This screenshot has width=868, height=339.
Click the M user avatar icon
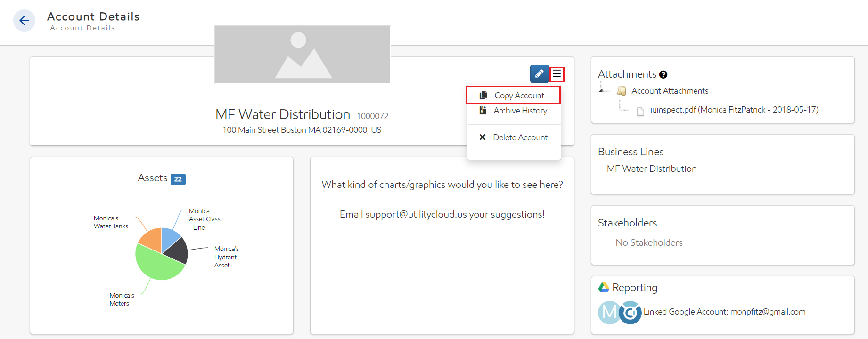608,312
